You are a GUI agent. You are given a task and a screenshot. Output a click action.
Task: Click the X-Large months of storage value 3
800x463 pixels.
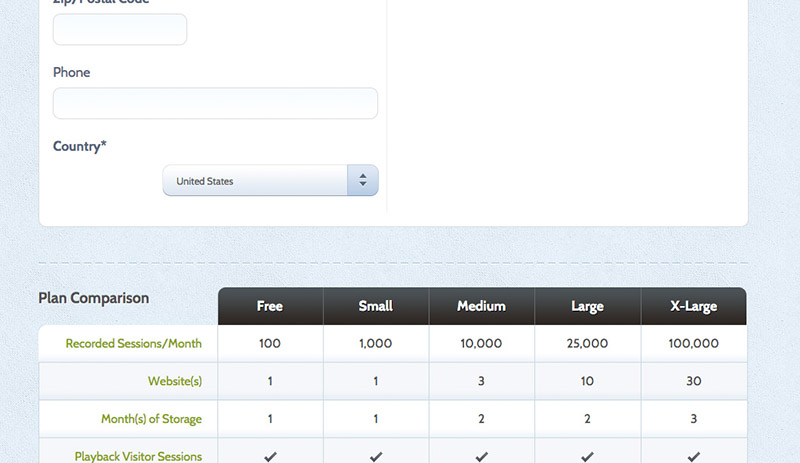[694, 419]
